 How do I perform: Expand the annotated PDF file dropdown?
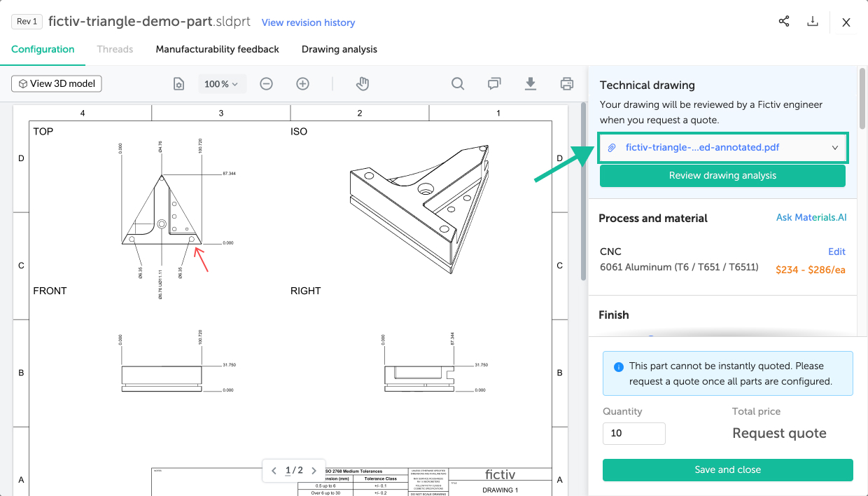pyautogui.click(x=834, y=148)
